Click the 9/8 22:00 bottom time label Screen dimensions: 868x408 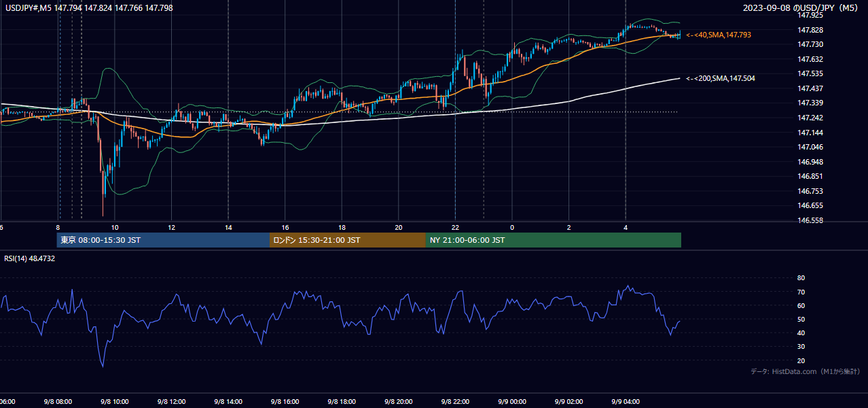[455, 402]
